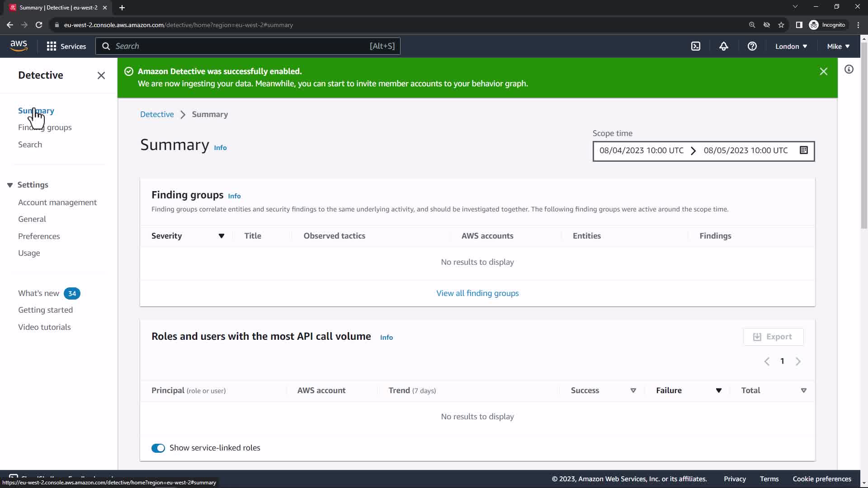868x488 pixels.
Task: Open the London region dropdown
Action: [791, 47]
